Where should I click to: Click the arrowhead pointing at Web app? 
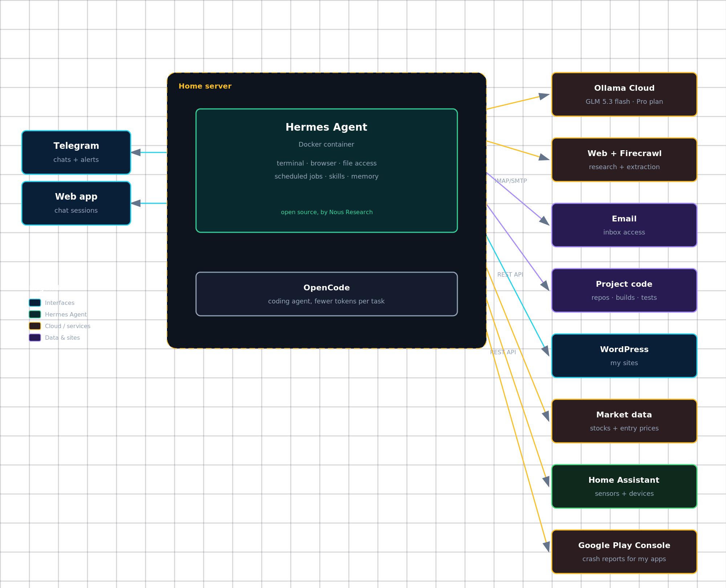click(136, 203)
